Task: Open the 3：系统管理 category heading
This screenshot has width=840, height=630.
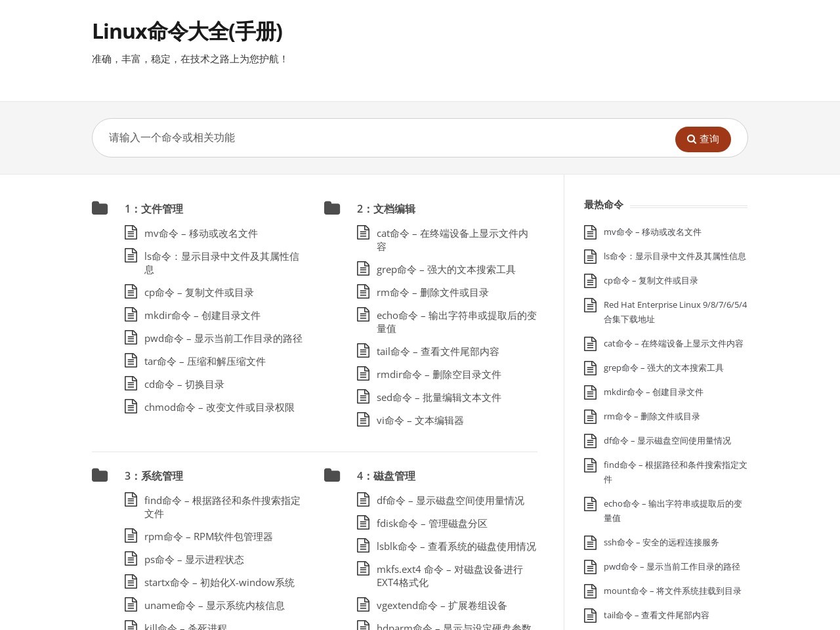Action: pyautogui.click(x=154, y=476)
